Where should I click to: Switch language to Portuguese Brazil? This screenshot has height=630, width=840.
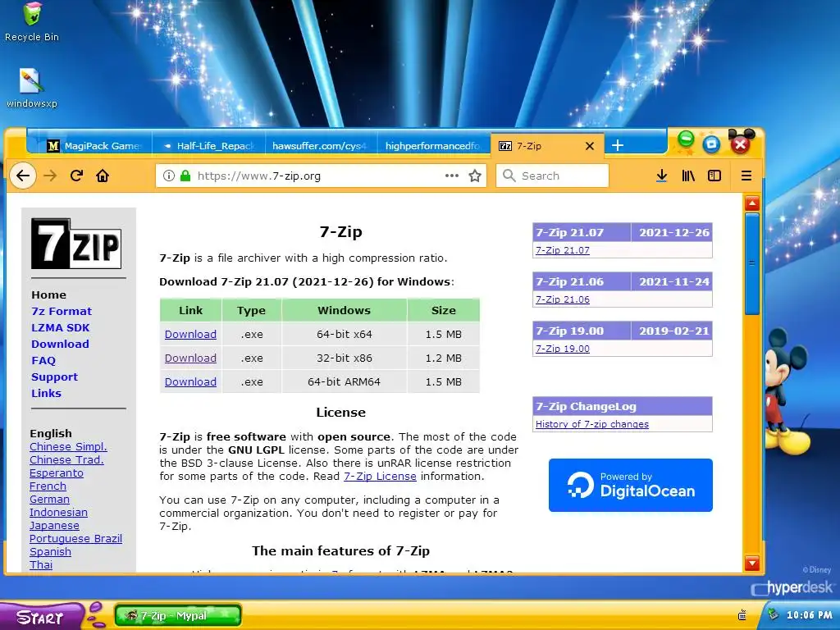75,538
